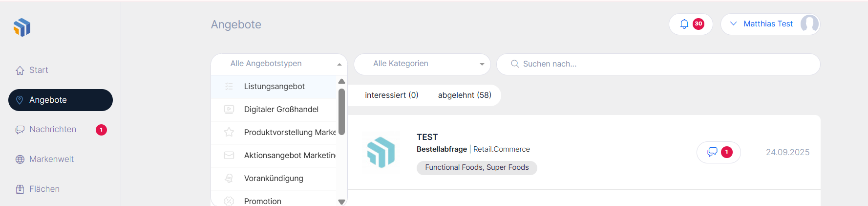Click the Flächen sidebar icon
This screenshot has width=868, height=206.
[20, 189]
